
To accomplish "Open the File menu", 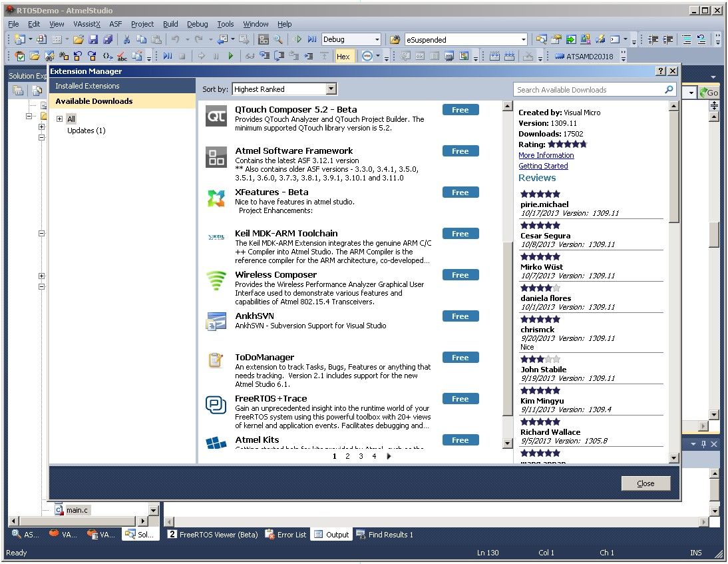I will point(13,24).
